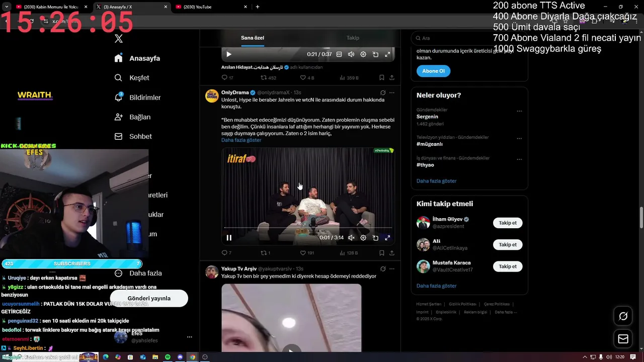Click Grok icon on Yakup Tv Arşiv post
644x362 pixels.
[x=383, y=269]
